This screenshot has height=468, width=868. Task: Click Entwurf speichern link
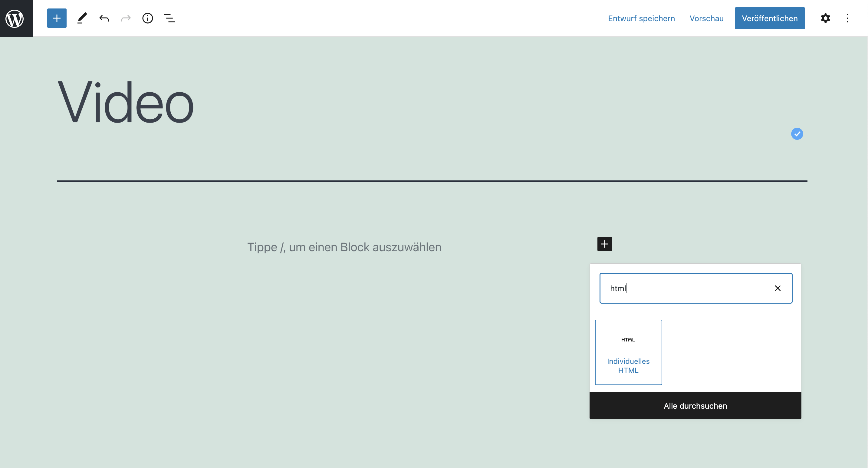coord(641,18)
